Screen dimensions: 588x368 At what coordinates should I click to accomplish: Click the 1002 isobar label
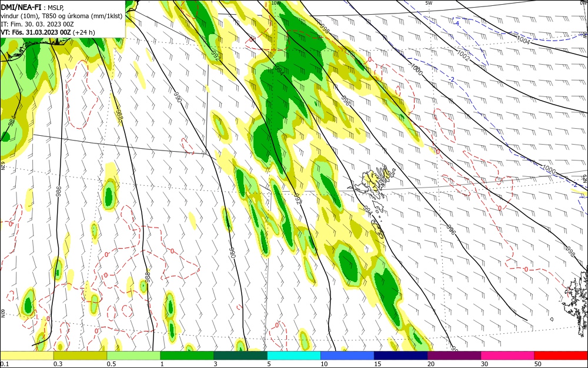tap(463, 55)
